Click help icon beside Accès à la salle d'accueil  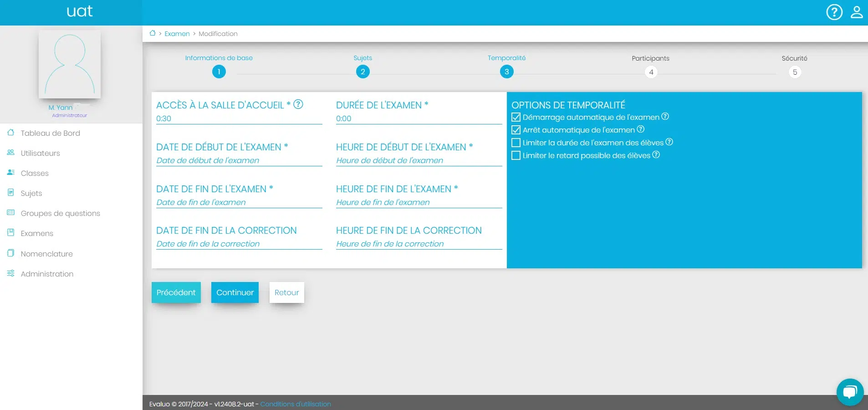click(298, 104)
